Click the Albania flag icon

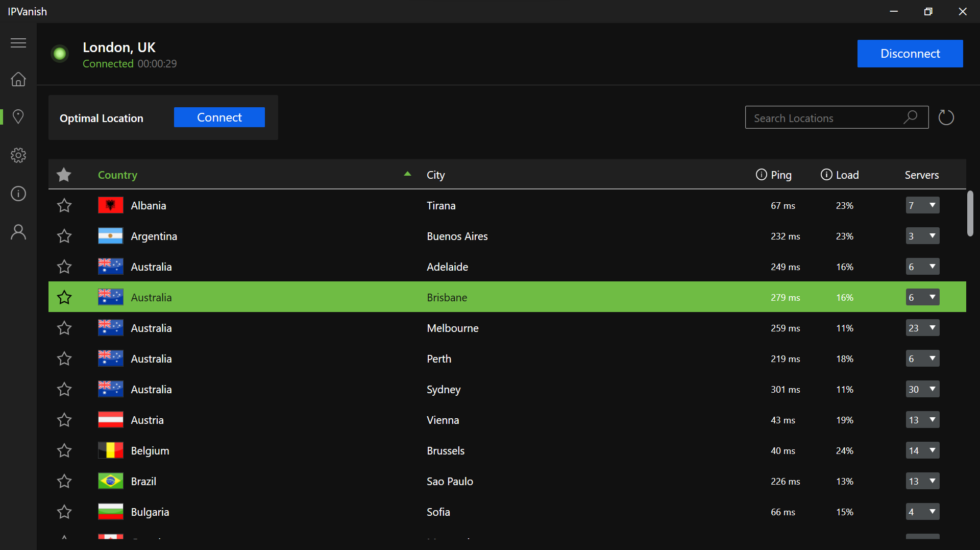pyautogui.click(x=111, y=205)
